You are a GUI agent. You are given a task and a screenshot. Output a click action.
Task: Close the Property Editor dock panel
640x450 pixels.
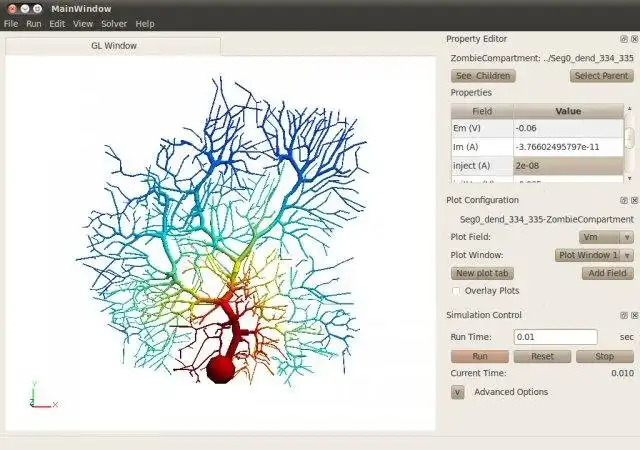[x=634, y=39]
